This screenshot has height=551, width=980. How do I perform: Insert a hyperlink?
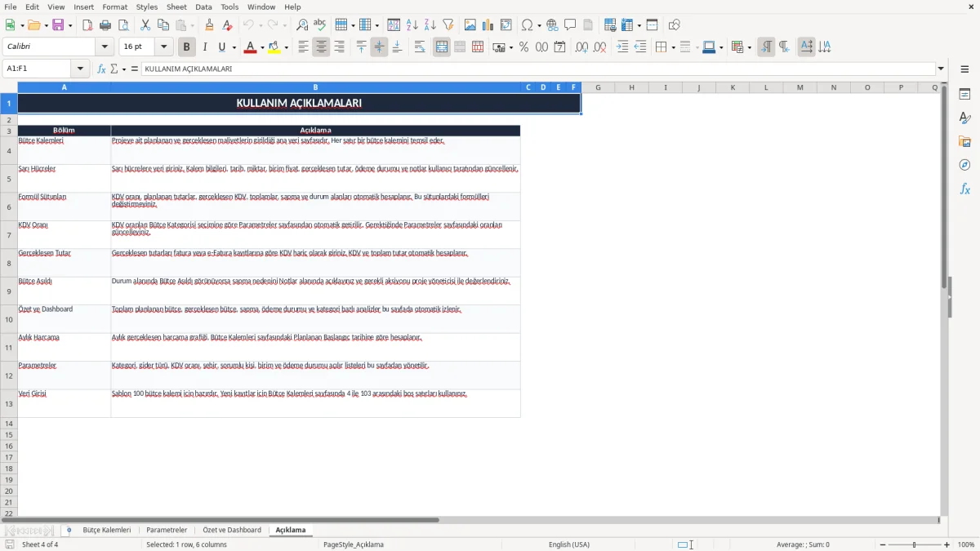pyautogui.click(x=552, y=25)
